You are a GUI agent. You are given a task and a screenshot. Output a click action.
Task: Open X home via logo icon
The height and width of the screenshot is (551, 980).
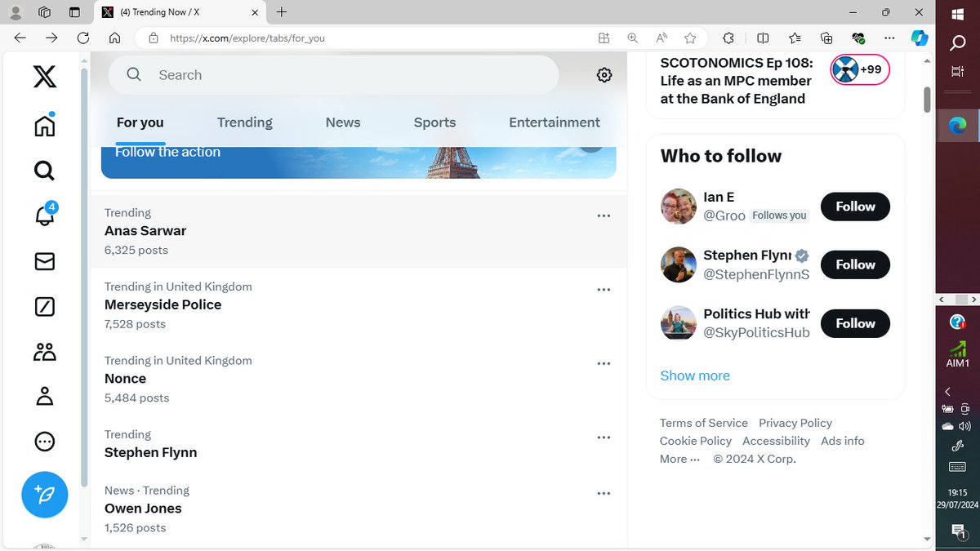45,76
